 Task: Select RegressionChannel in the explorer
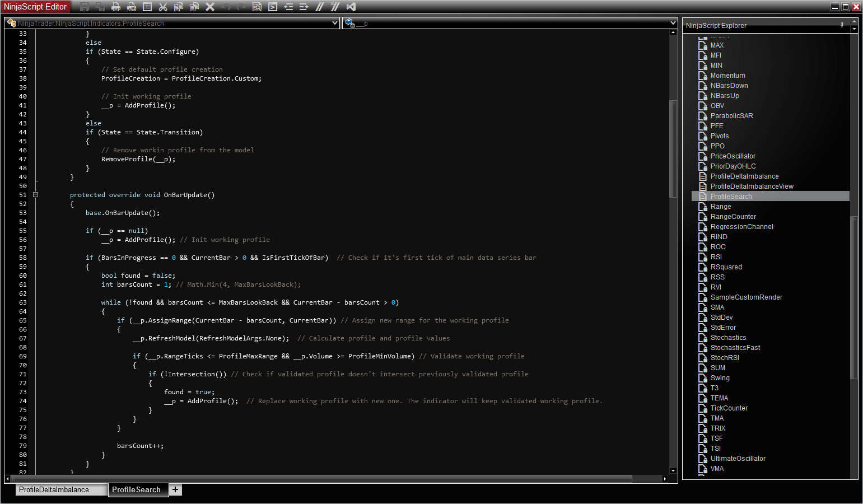click(x=741, y=226)
